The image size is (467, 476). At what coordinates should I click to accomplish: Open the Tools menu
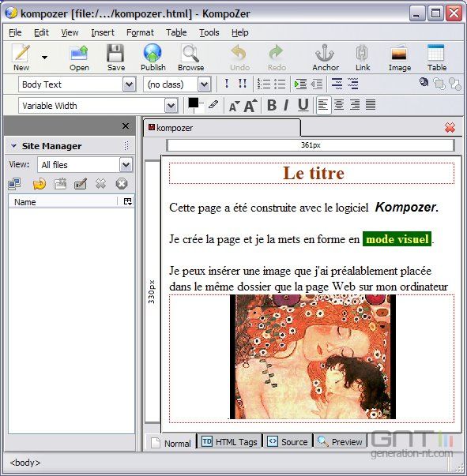click(x=209, y=32)
